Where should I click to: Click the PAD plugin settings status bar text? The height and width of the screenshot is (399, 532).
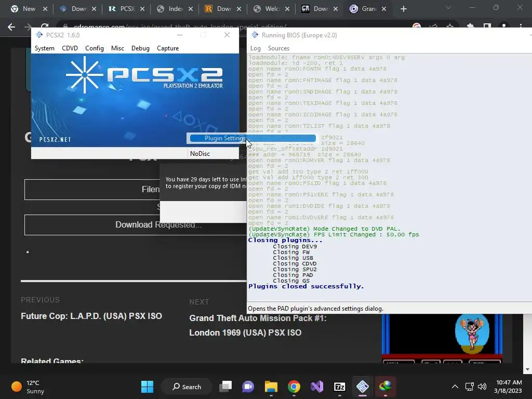click(315, 309)
